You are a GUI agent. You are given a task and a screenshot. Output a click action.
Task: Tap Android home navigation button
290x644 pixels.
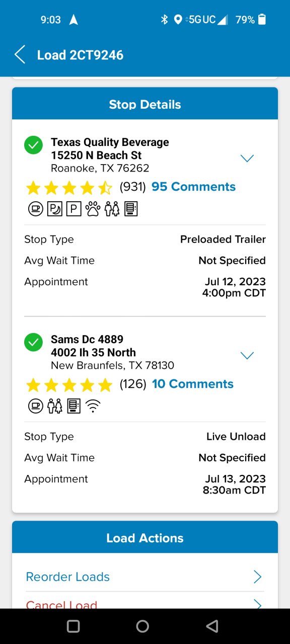point(142,626)
